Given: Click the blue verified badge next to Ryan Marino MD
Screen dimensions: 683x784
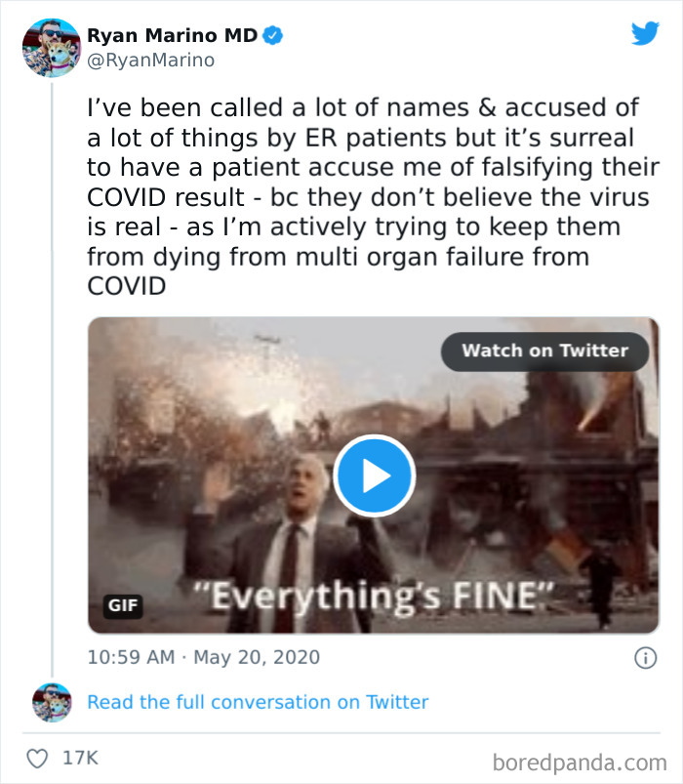Looking at the screenshot, I should point(271,33).
